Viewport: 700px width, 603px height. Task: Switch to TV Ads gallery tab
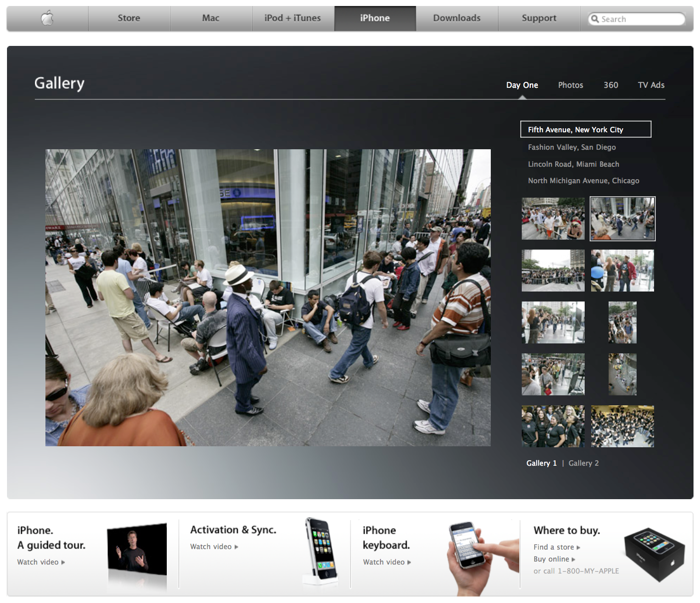coord(651,85)
